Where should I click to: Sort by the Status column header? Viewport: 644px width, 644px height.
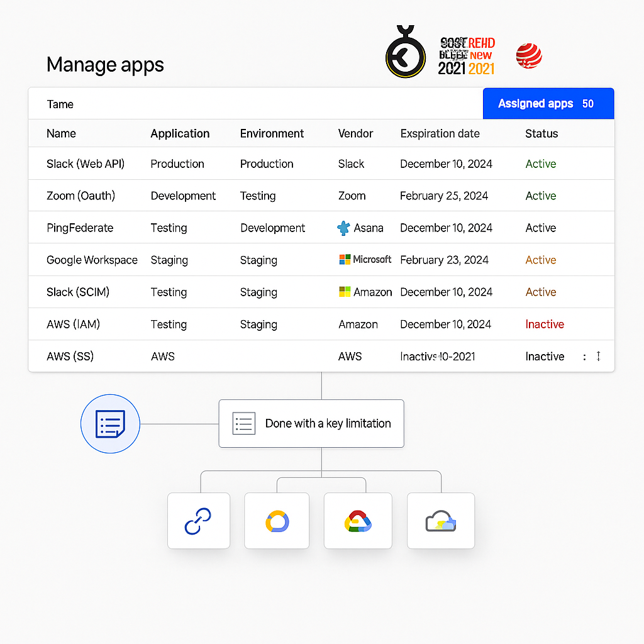click(x=541, y=133)
